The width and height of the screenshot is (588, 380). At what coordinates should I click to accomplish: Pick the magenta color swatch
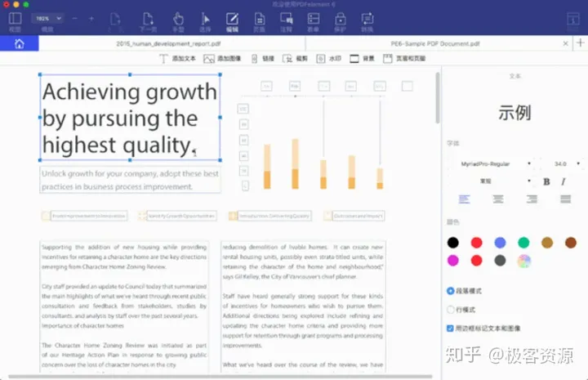pos(453,261)
